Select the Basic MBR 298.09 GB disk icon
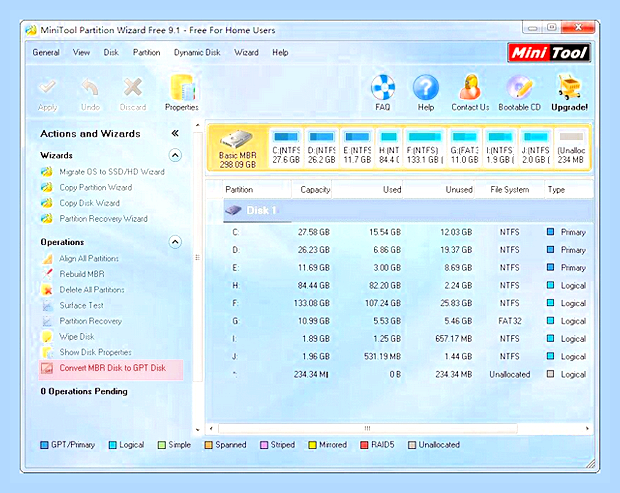The height and width of the screenshot is (493, 620). click(x=238, y=148)
